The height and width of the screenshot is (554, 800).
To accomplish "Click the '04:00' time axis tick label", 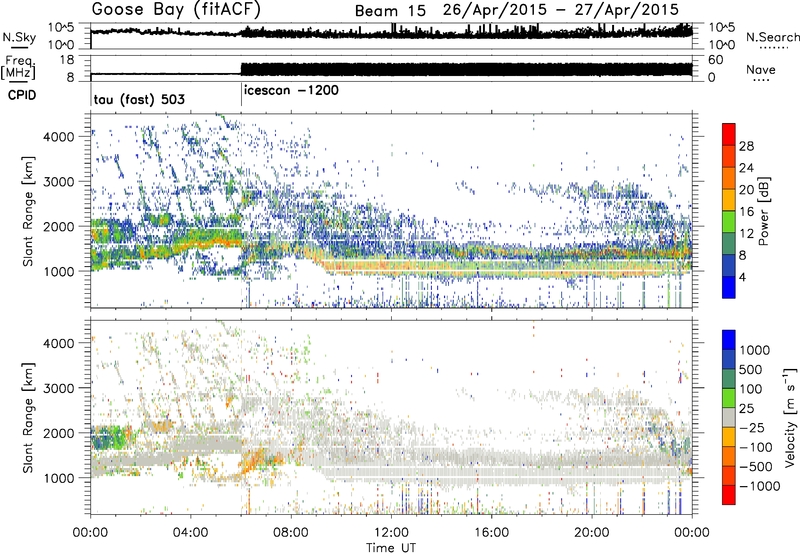I will (x=190, y=532).
